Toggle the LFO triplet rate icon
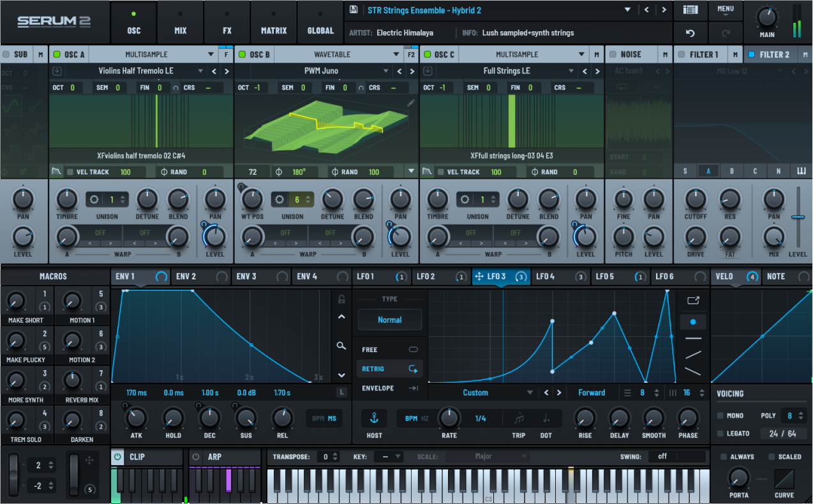The height and width of the screenshot is (504, 813). point(519,419)
